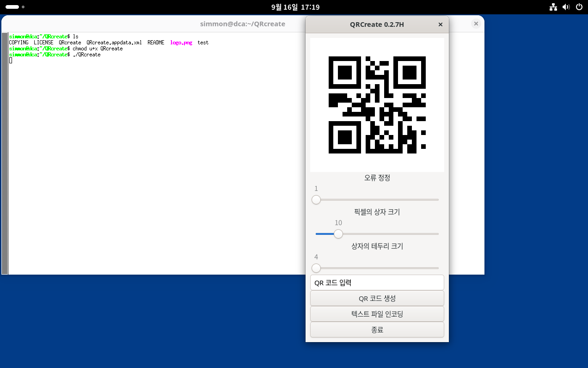Close the QRCreate 0.2.7H window
The width and height of the screenshot is (588, 368).
(440, 25)
